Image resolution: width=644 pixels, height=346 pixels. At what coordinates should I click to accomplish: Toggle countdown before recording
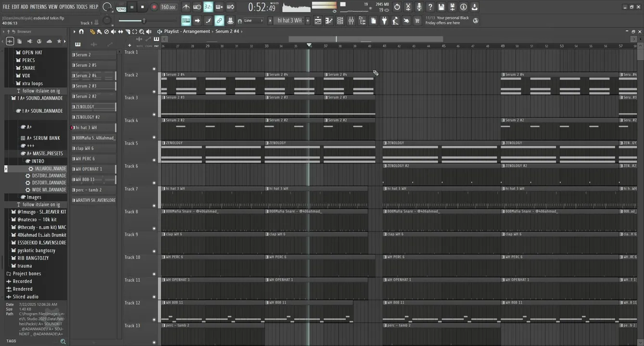208,7
